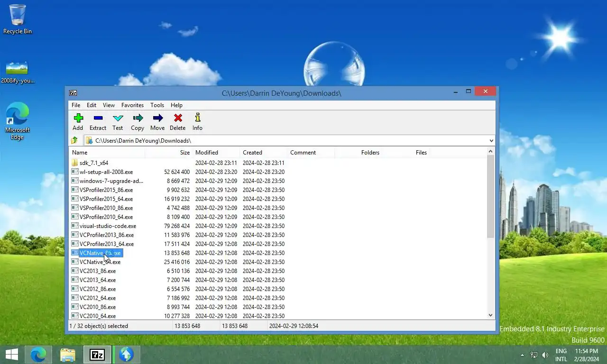Select VSProfiler2015_64.exe
The image size is (607, 364).
[106, 199]
